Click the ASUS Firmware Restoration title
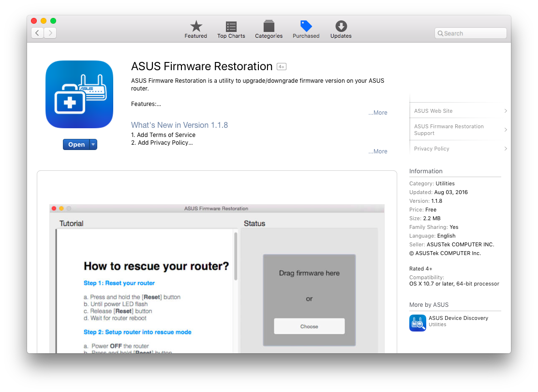538x392 pixels. click(x=202, y=66)
